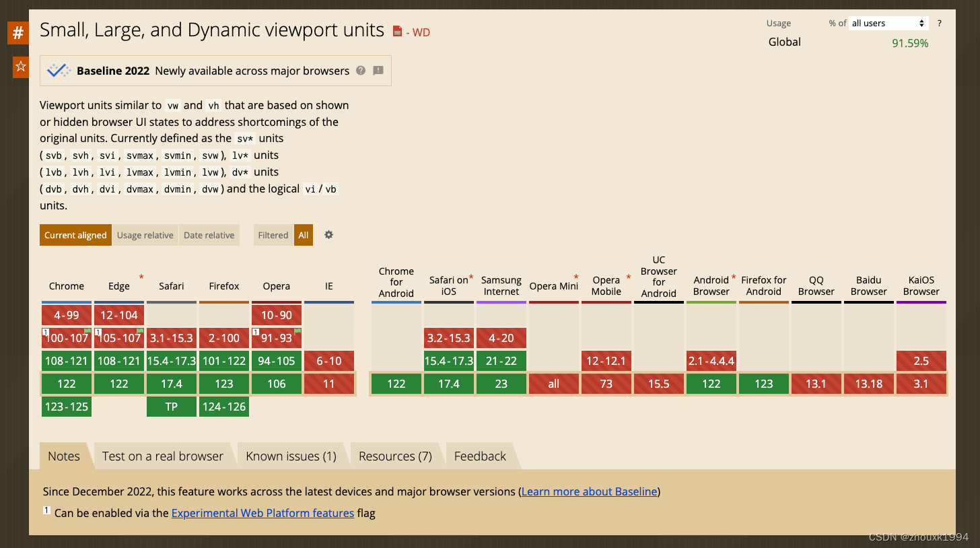Click the Baseline help question mark icon

(x=361, y=71)
